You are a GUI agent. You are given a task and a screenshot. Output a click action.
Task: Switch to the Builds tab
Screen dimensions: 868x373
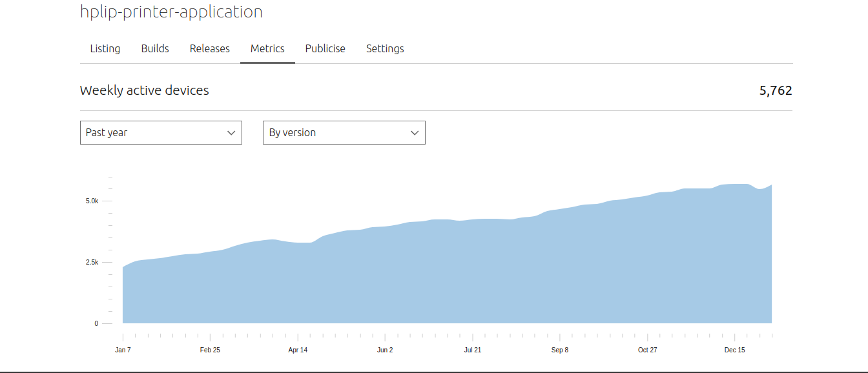pyautogui.click(x=155, y=48)
